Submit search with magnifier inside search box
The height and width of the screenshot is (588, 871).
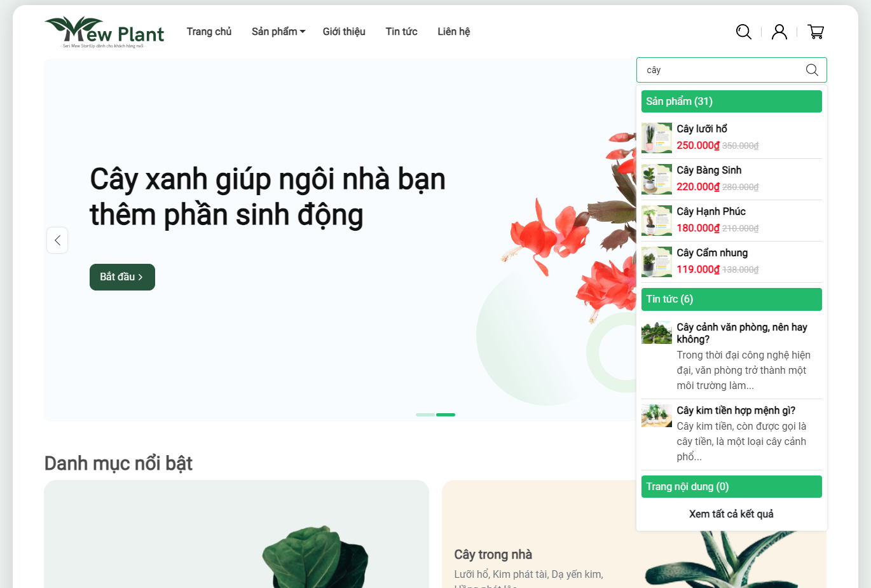(x=812, y=70)
